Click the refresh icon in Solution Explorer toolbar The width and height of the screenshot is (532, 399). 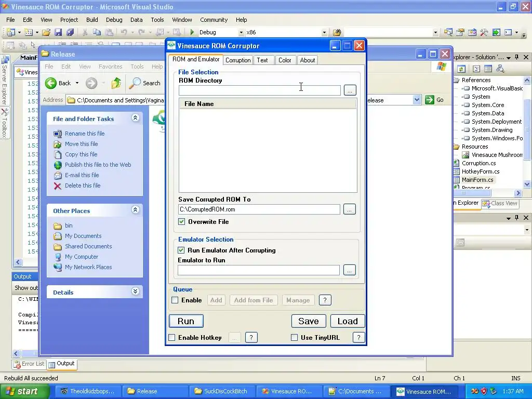tap(461, 69)
